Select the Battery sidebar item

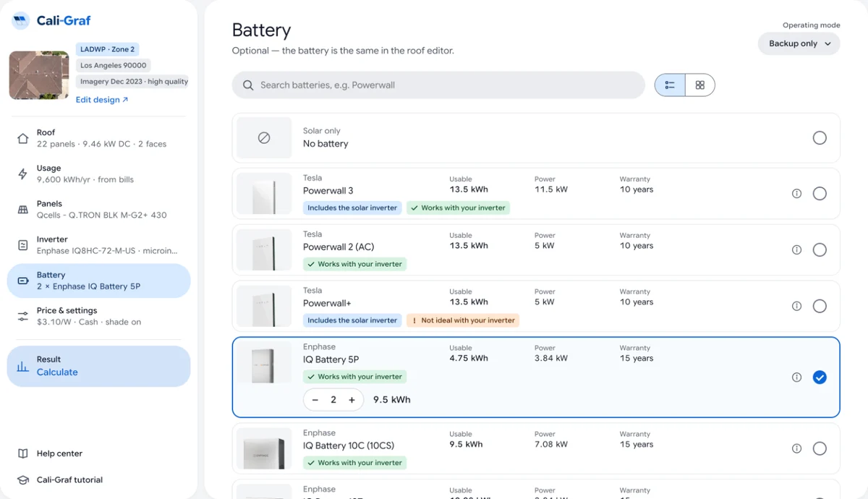click(98, 281)
